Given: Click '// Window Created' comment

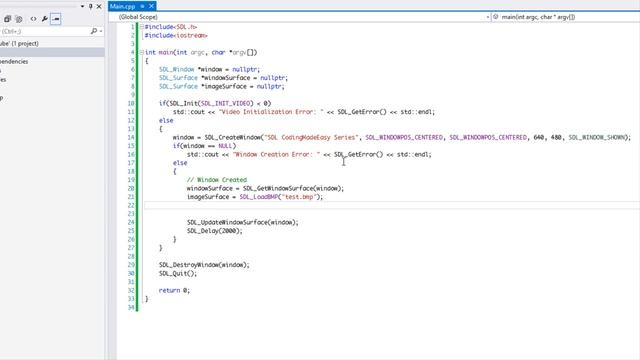Looking at the screenshot, I should coord(217,180).
